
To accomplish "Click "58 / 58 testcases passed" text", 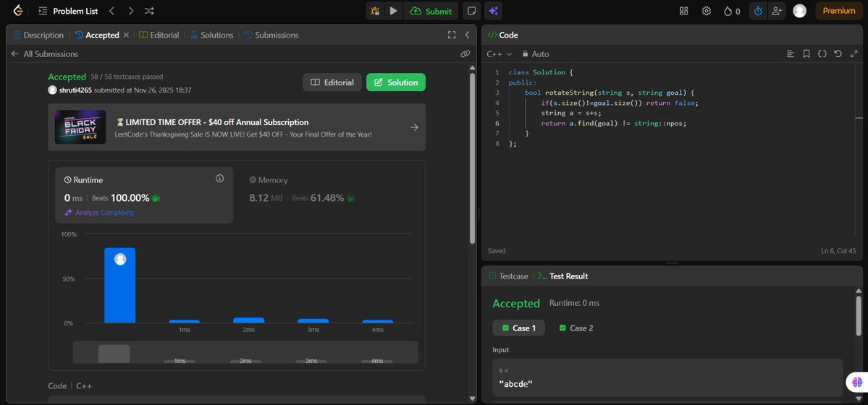I will 127,77.
